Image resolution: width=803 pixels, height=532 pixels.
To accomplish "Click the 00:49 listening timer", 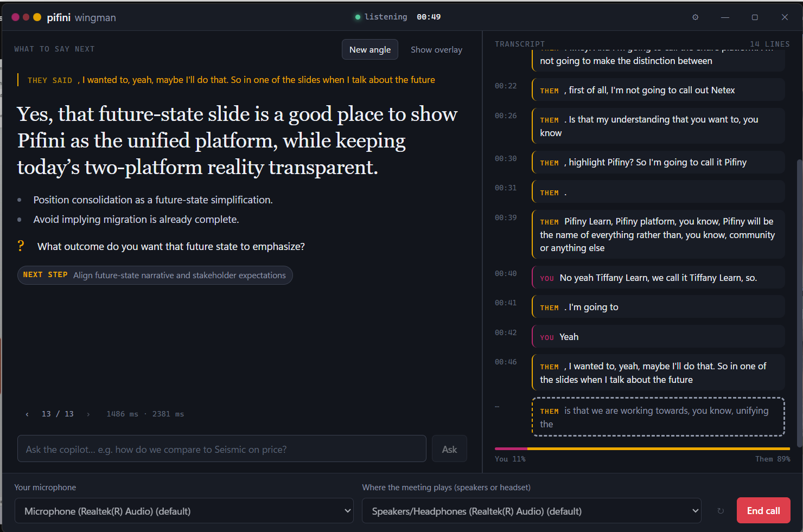I will (429, 17).
